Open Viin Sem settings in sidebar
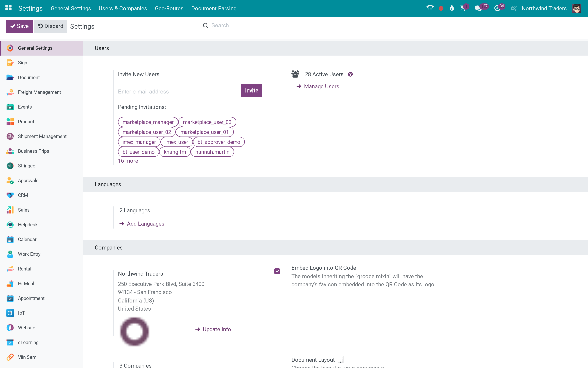This screenshot has height=368, width=588. 41,357
